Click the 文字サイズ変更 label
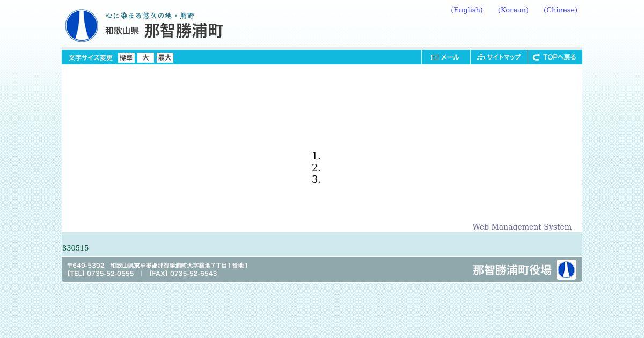 (91, 57)
